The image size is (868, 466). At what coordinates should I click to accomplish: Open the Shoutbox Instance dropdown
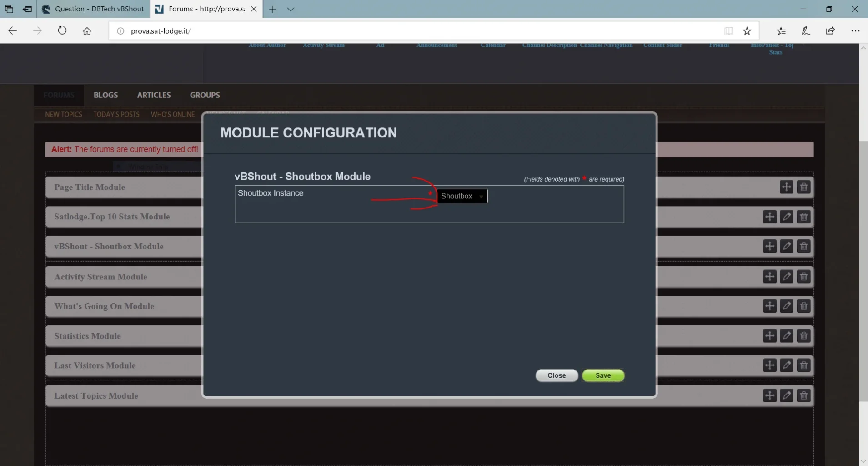click(462, 196)
